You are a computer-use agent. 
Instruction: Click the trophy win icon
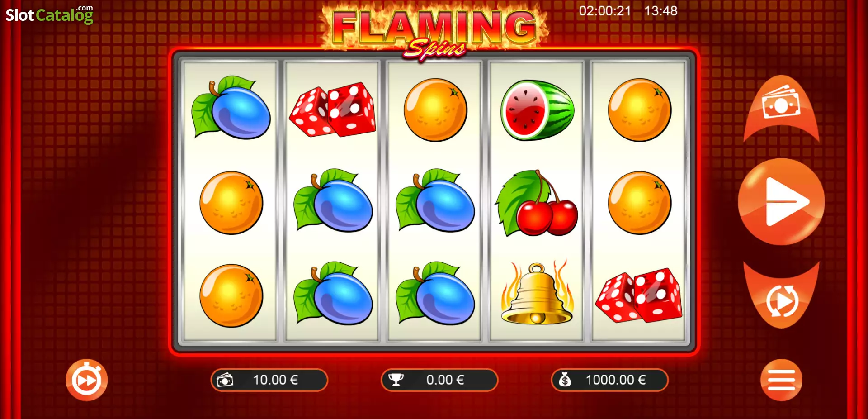pyautogui.click(x=396, y=380)
